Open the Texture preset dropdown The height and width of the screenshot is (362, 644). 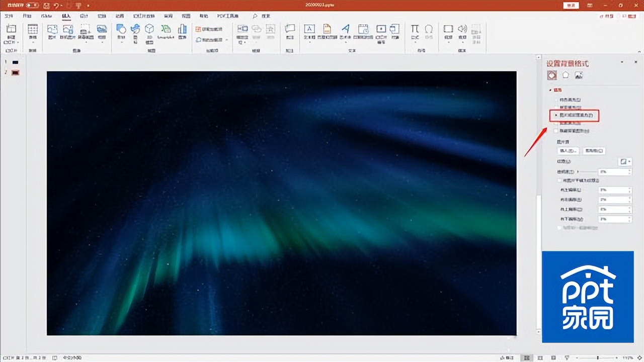pos(625,161)
